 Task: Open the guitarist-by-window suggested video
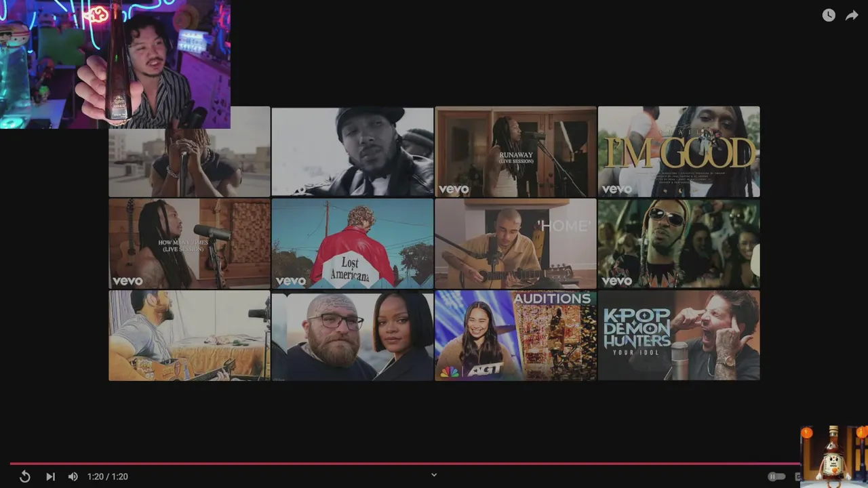tap(189, 335)
